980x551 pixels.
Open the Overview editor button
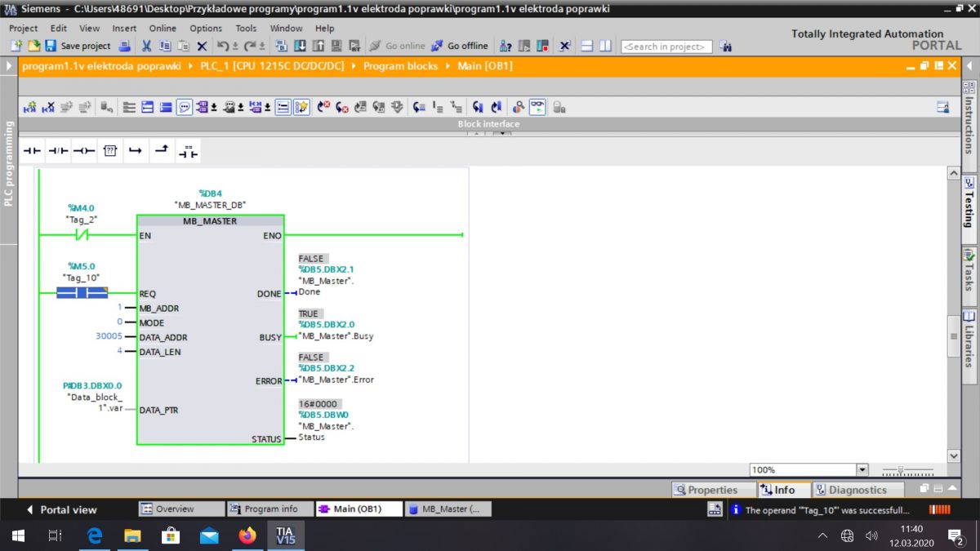180,509
